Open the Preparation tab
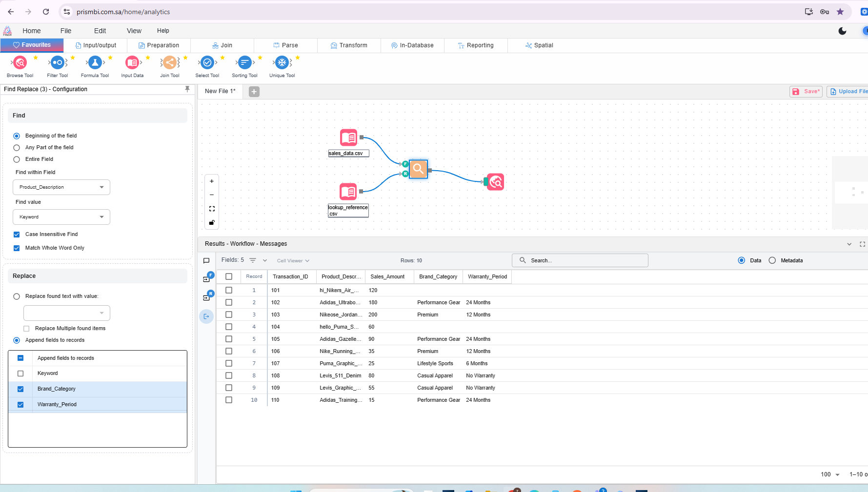868x492 pixels. [x=159, y=45]
